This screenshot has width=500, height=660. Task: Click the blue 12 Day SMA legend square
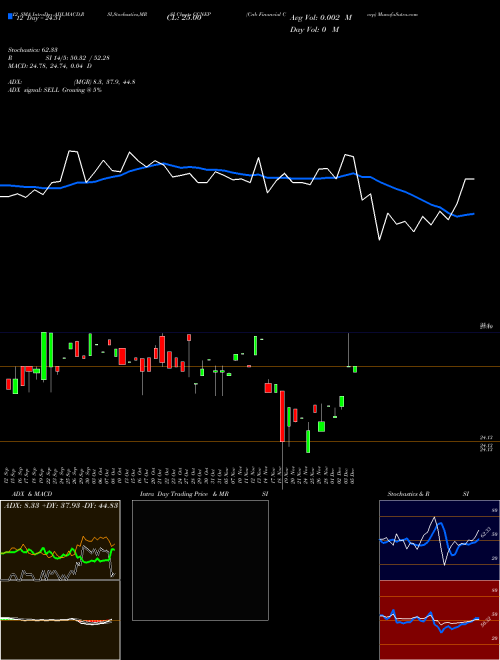click(x=11, y=16)
